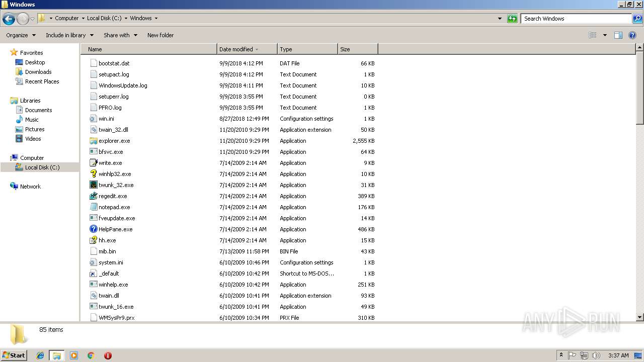Image resolution: width=644 pixels, height=362 pixels.
Task: Click the Action Center flag icon
Action: coord(572,355)
